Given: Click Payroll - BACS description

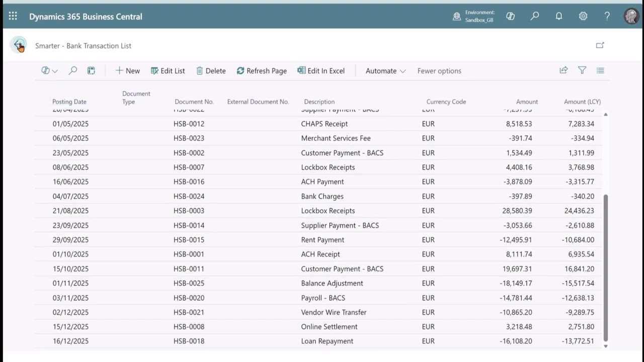Looking at the screenshot, I should point(323,298).
